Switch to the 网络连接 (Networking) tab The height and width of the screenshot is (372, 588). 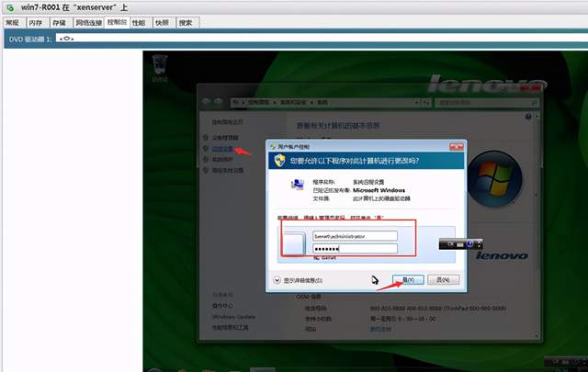pos(88,23)
